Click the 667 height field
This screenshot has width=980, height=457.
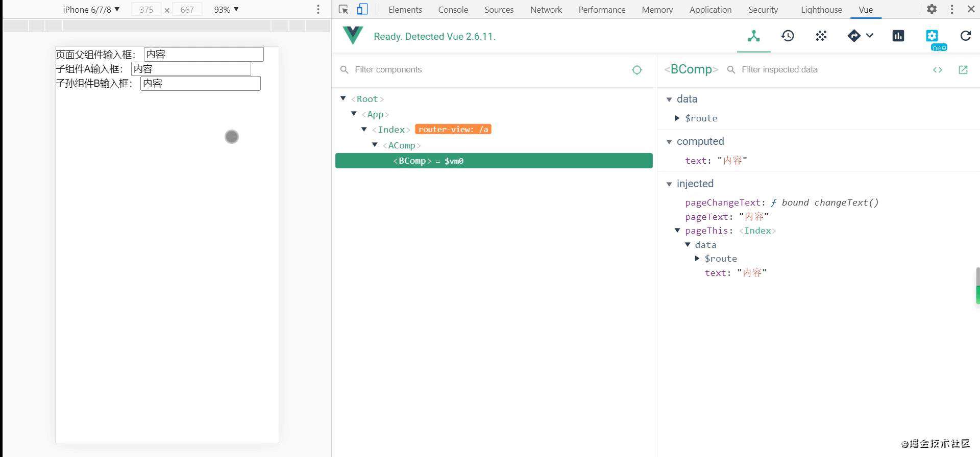[x=187, y=10]
